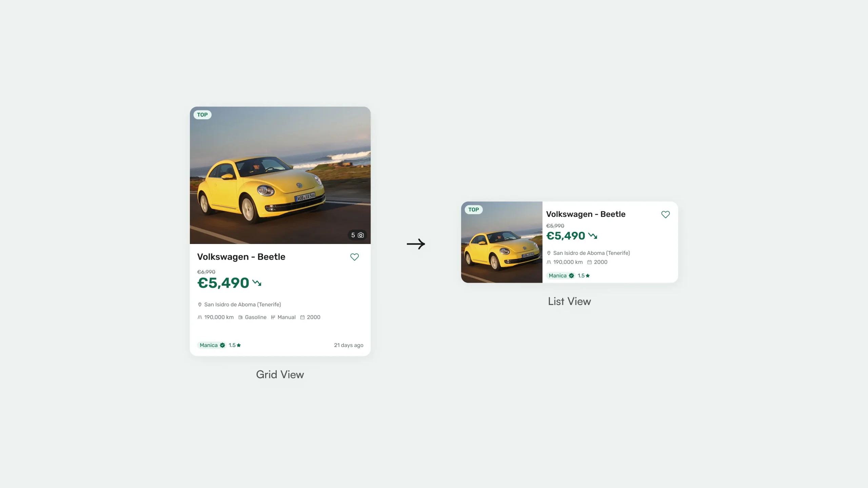
Task: Open the Beetle photo in grid card
Action: pyautogui.click(x=280, y=176)
